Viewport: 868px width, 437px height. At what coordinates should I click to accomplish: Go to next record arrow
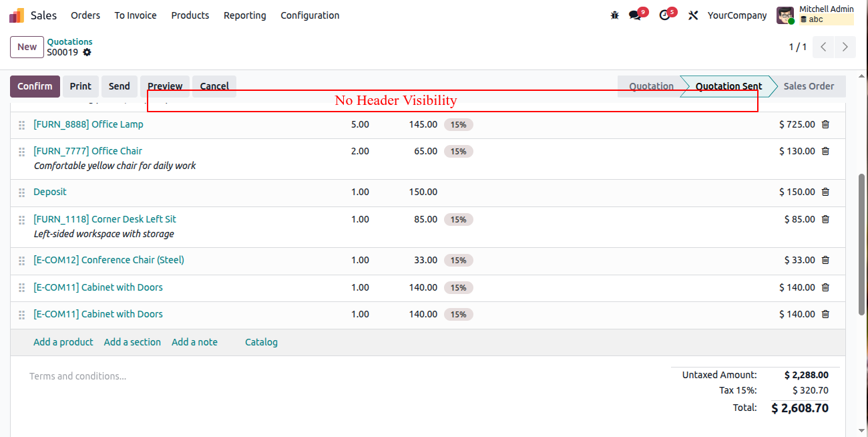coord(845,47)
